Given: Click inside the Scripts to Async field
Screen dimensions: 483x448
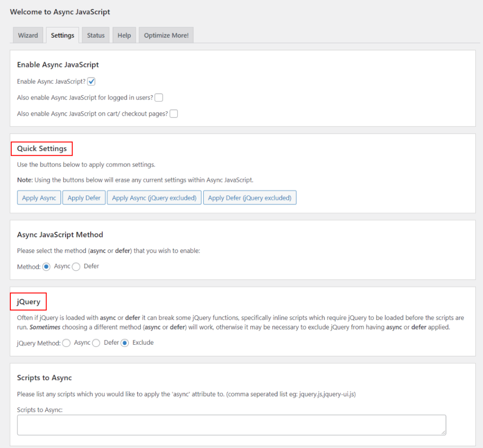Looking at the screenshot, I should pyautogui.click(x=232, y=424).
